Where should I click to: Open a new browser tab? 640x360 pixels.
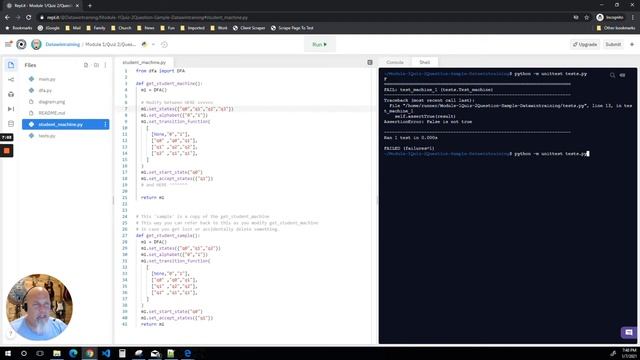90,6
